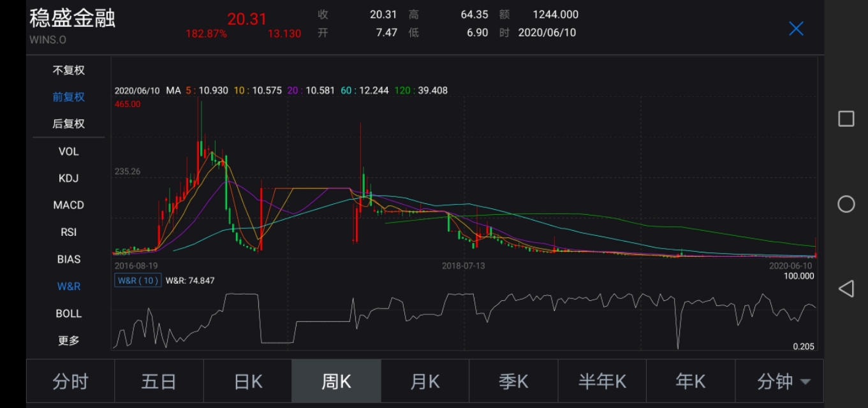This screenshot has width=868, height=408.
Task: Tap the ticker code WINS.O
Action: tap(48, 40)
